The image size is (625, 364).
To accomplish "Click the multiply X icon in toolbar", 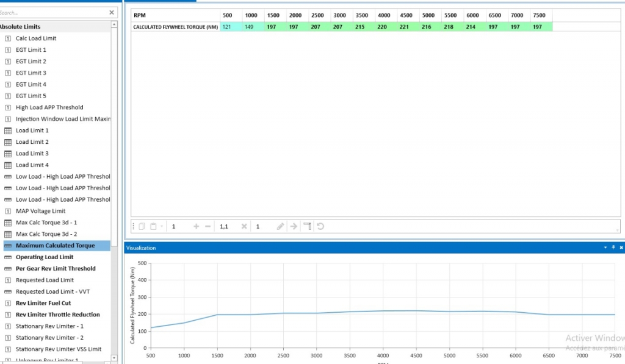I will tap(244, 226).
